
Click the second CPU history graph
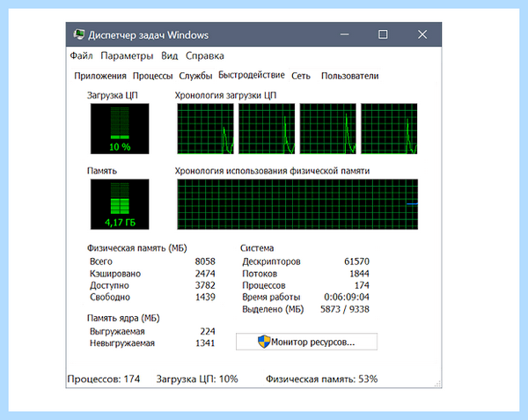(267, 129)
